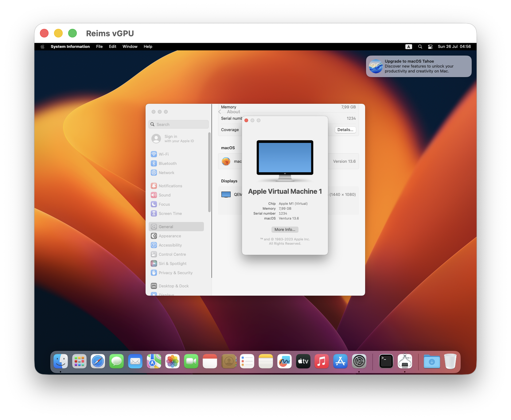Select General in settings sidebar

coord(176,227)
